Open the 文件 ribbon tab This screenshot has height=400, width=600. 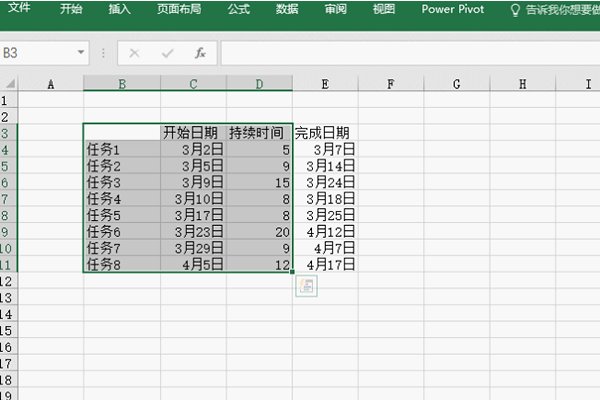point(19,8)
